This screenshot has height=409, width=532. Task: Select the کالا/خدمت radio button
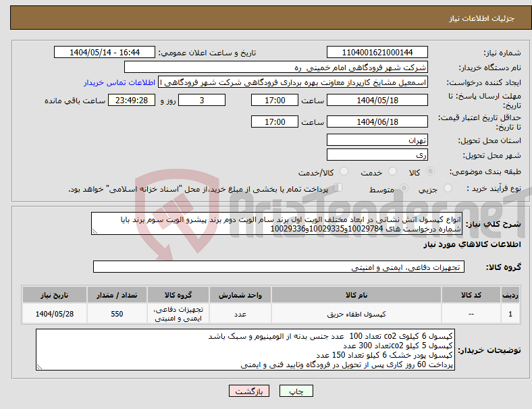click(x=344, y=171)
